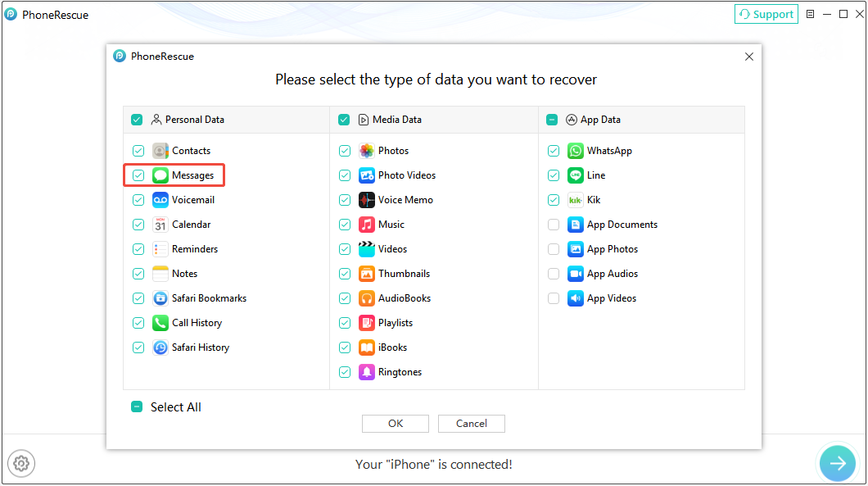The height and width of the screenshot is (486, 868).
Task: Click the blue next arrow button
Action: (x=838, y=463)
